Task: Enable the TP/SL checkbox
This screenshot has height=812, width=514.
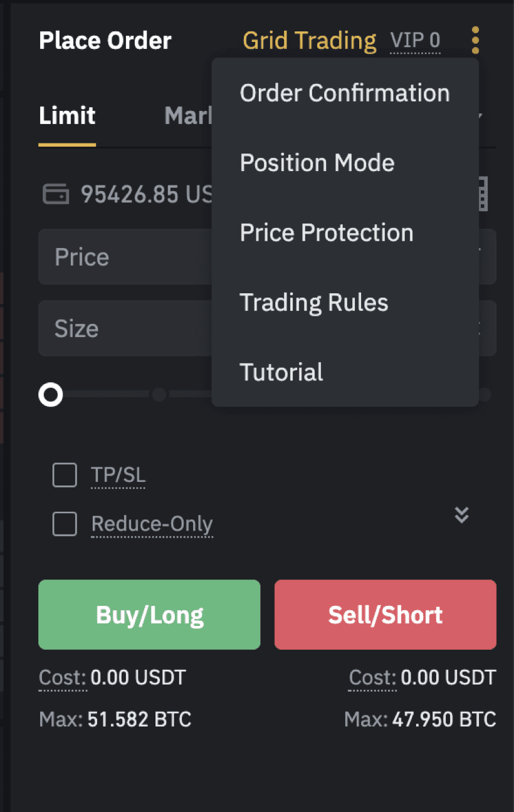Action: click(65, 475)
